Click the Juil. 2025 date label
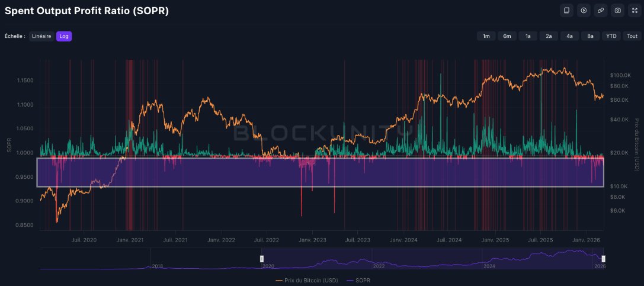 coord(540,240)
